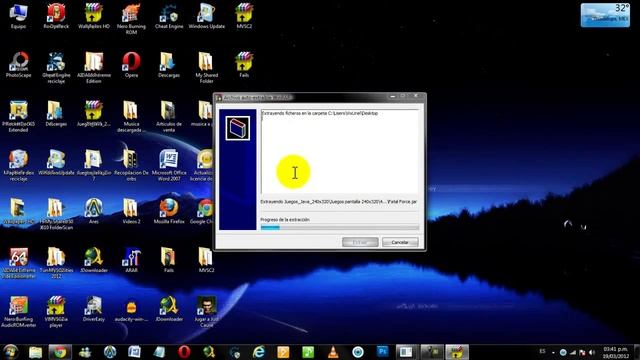640x360 pixels.
Task: Open the Videos 2 folder
Action: tap(131, 211)
